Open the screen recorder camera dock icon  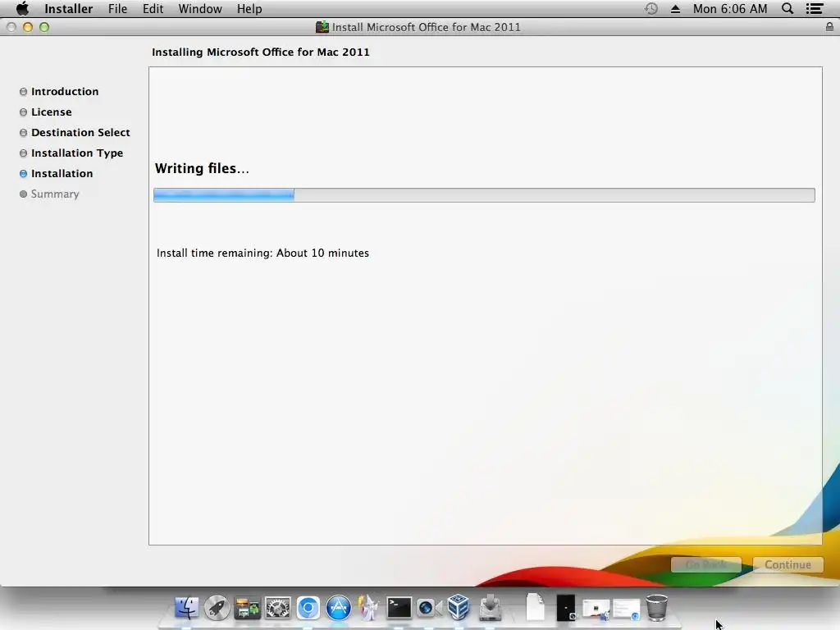pos(429,608)
